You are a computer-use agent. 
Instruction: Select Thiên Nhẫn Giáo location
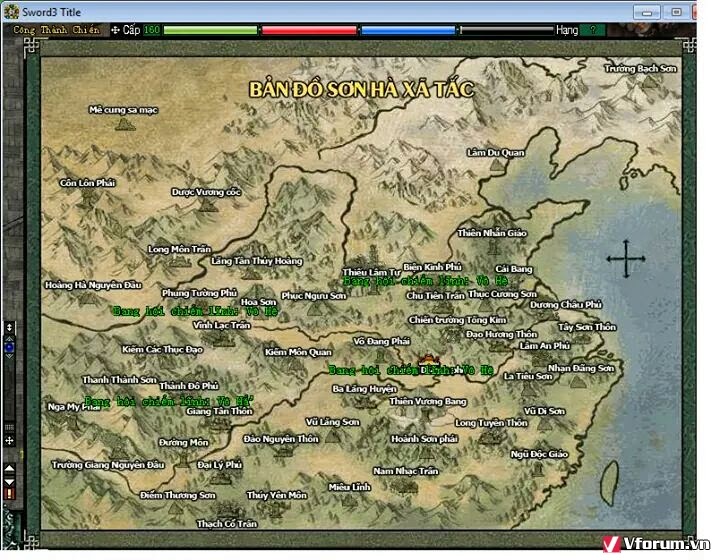pyautogui.click(x=492, y=233)
